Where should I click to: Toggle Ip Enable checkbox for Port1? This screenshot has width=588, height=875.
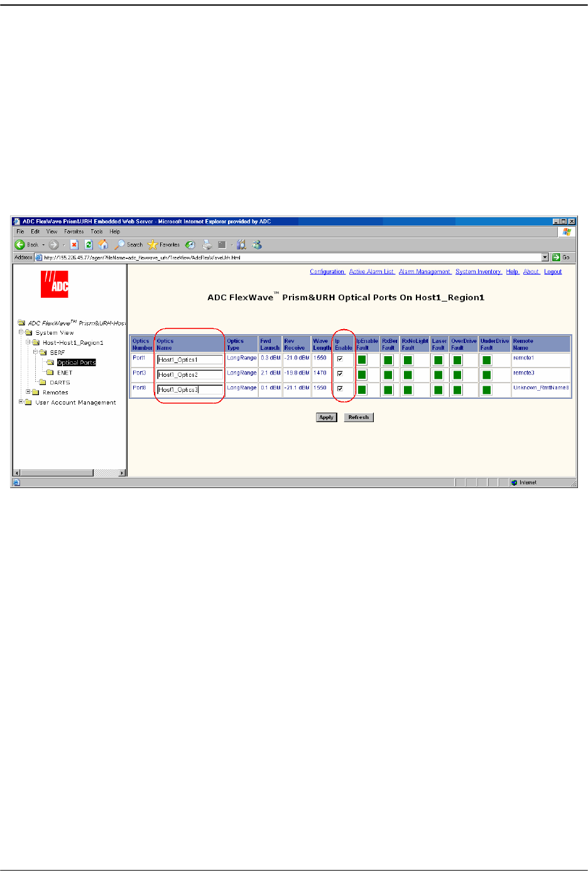pos(340,359)
